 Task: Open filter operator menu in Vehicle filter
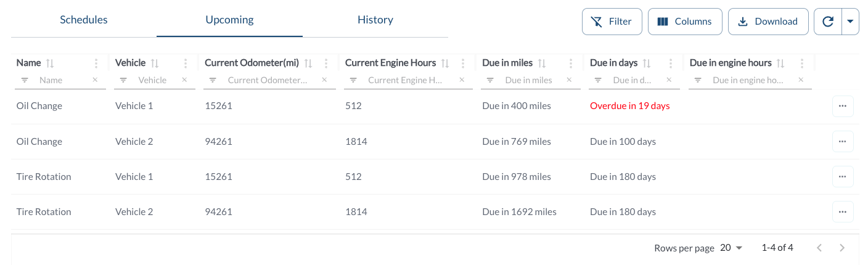click(x=123, y=80)
